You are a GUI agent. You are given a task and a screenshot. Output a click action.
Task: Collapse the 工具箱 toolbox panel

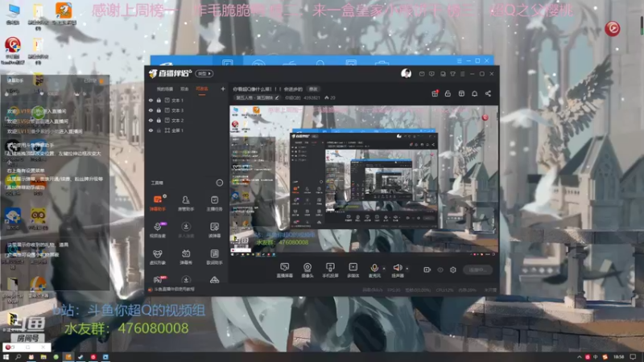tap(220, 183)
